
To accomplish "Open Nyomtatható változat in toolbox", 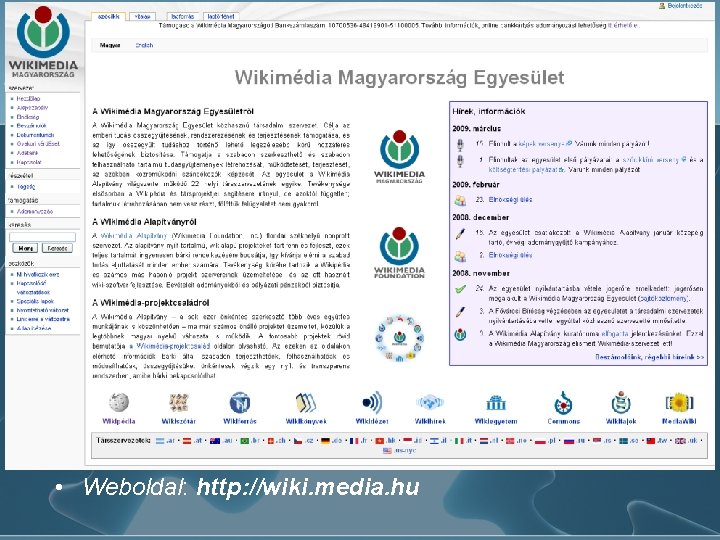I will pyautogui.click(x=42, y=310).
